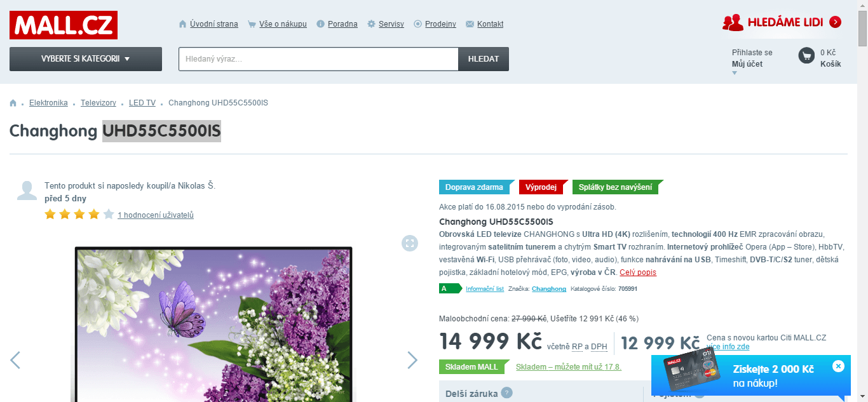The image size is (868, 402).
Task: Click the help icon next to Delší záruka
Action: pos(506,392)
